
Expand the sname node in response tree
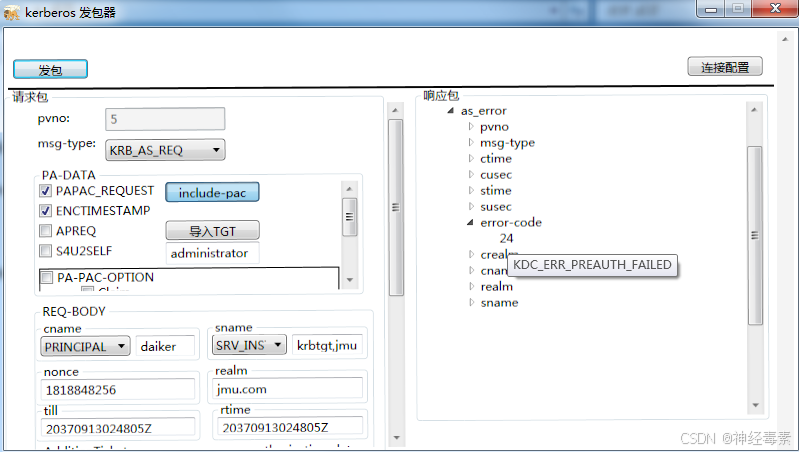coord(471,302)
